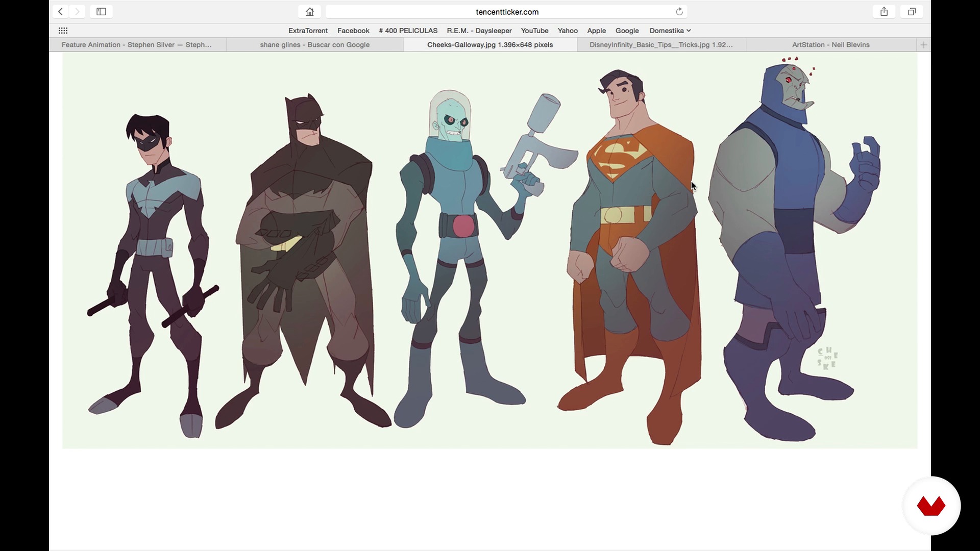Open the R.E.M. - Daysleeper bookmark

479,31
